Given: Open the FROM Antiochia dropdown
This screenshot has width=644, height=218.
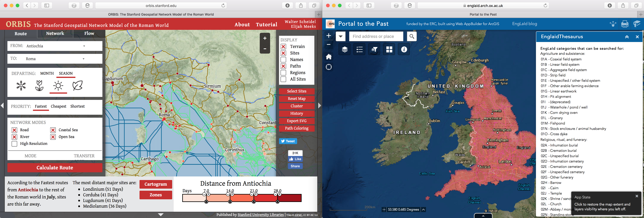Looking at the screenshot, I should pyautogui.click(x=55, y=46).
